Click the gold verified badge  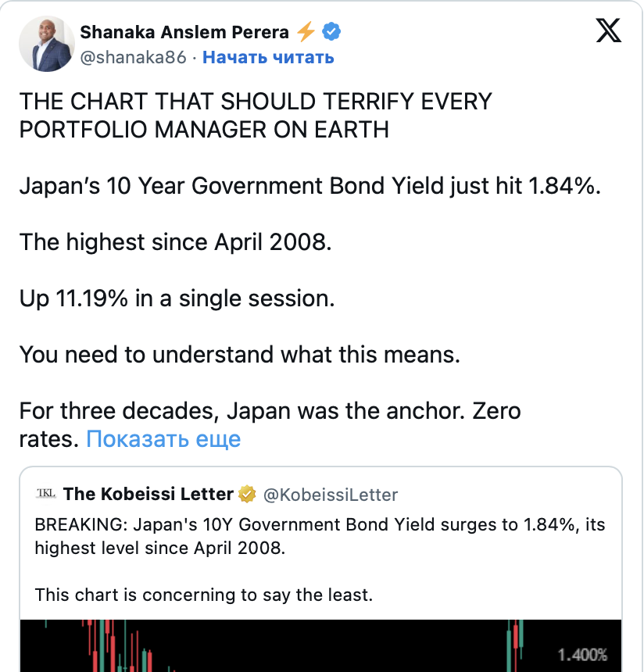click(248, 494)
